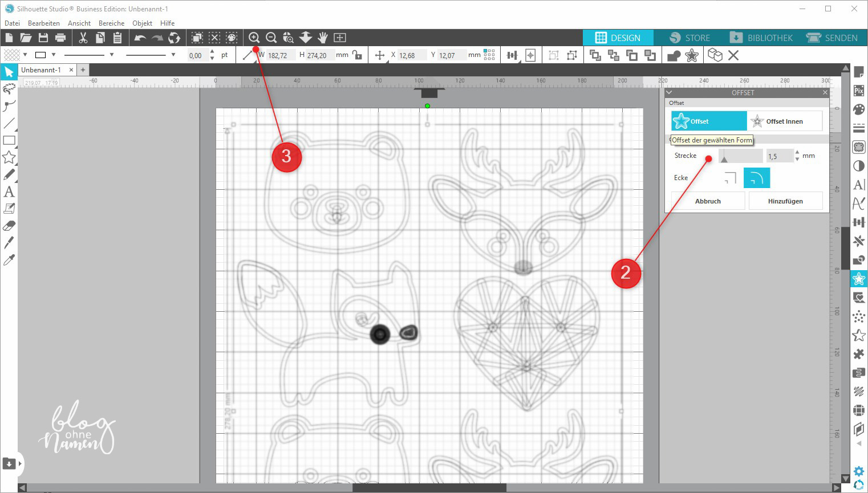Image resolution: width=868 pixels, height=493 pixels.
Task: Select the Eraser tool
Action: tap(9, 226)
